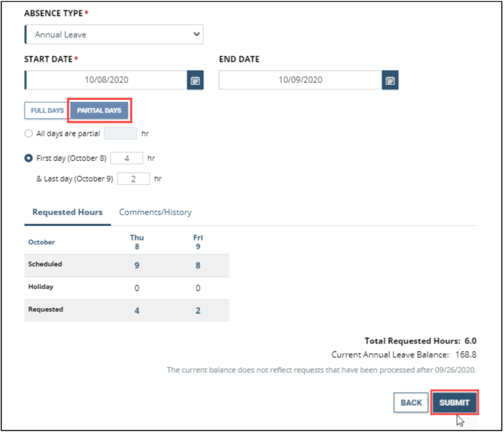Viewport: 504px width, 433px height.
Task: Click the Thursday scheduled hours value 9
Action: 137,265
